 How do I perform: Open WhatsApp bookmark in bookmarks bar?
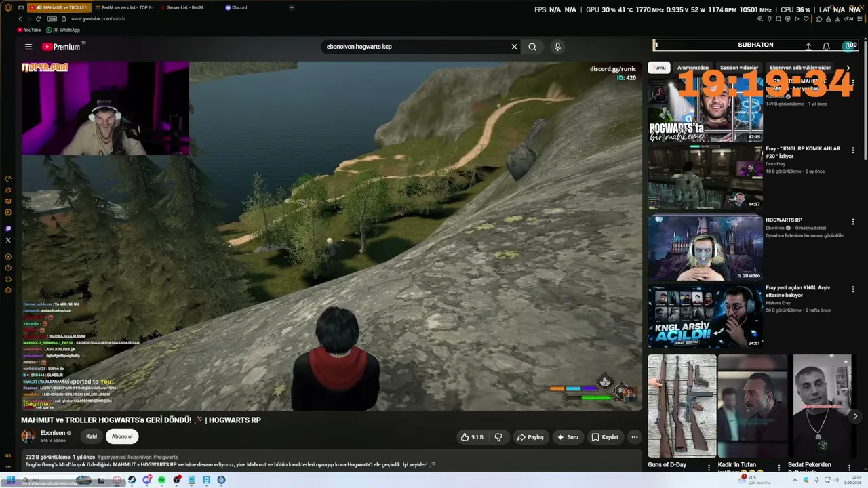(x=63, y=30)
